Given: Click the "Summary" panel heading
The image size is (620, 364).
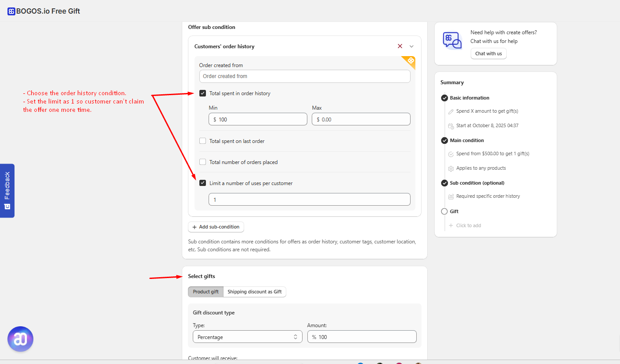Looking at the screenshot, I should 452,82.
